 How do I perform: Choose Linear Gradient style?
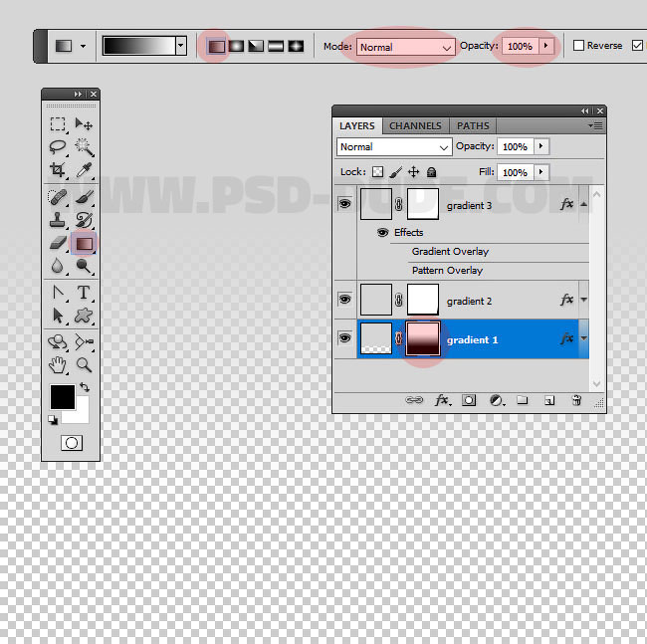click(x=216, y=46)
